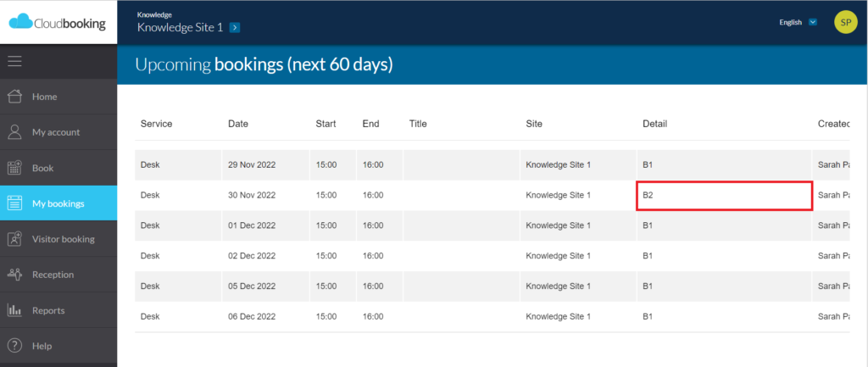
Task: Expand the Knowledge Site 1 arrow
Action: 235,27
